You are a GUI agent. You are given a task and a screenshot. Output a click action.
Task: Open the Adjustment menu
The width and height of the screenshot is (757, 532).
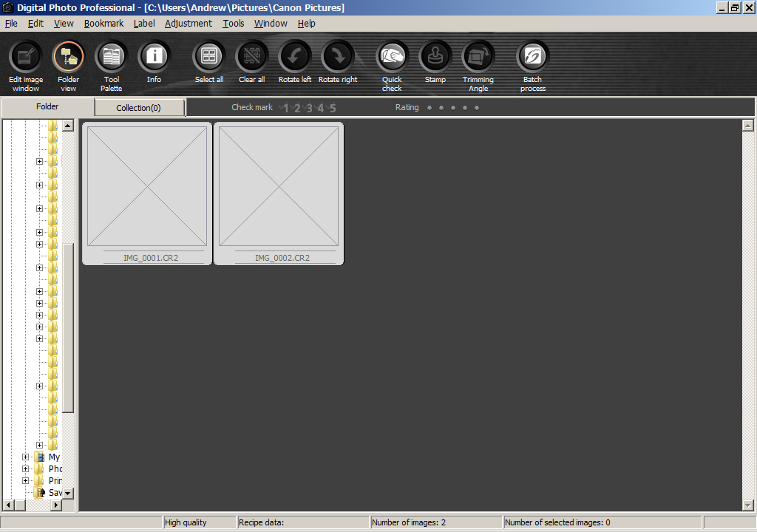tap(189, 23)
